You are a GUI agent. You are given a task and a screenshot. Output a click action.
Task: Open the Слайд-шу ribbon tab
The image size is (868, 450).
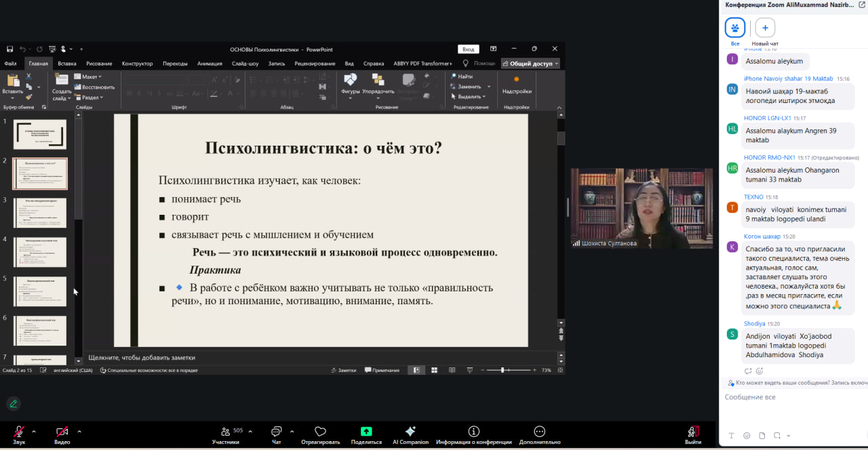tap(244, 64)
